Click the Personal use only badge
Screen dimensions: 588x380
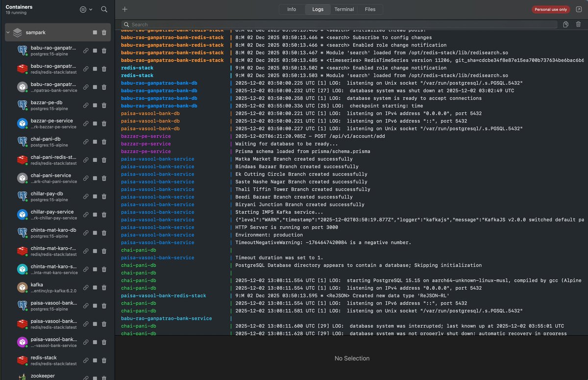coord(551,9)
